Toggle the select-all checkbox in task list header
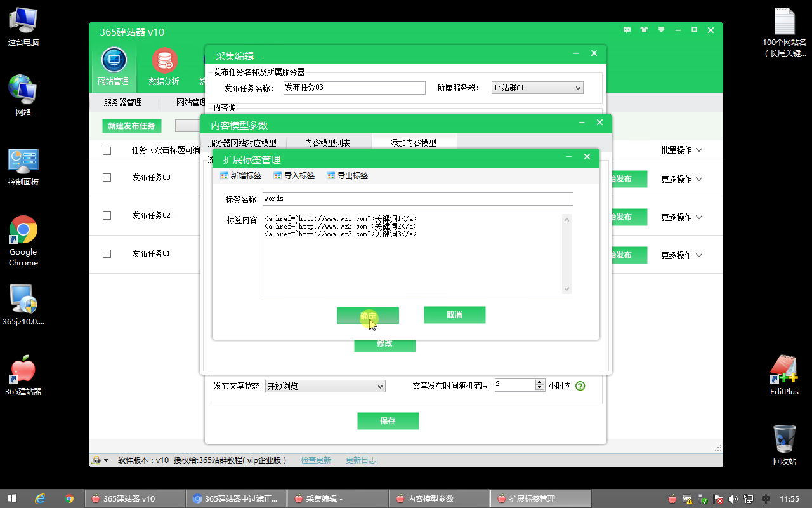 [107, 150]
